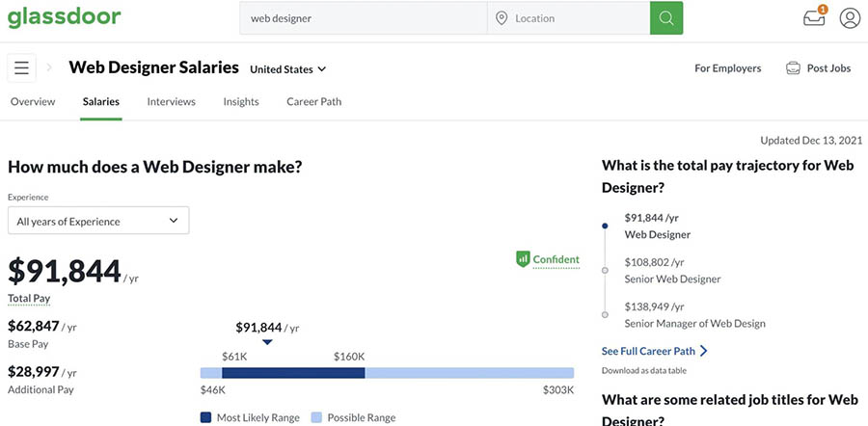This screenshot has width=868, height=426.
Task: Click the For Employers link
Action: click(x=727, y=68)
